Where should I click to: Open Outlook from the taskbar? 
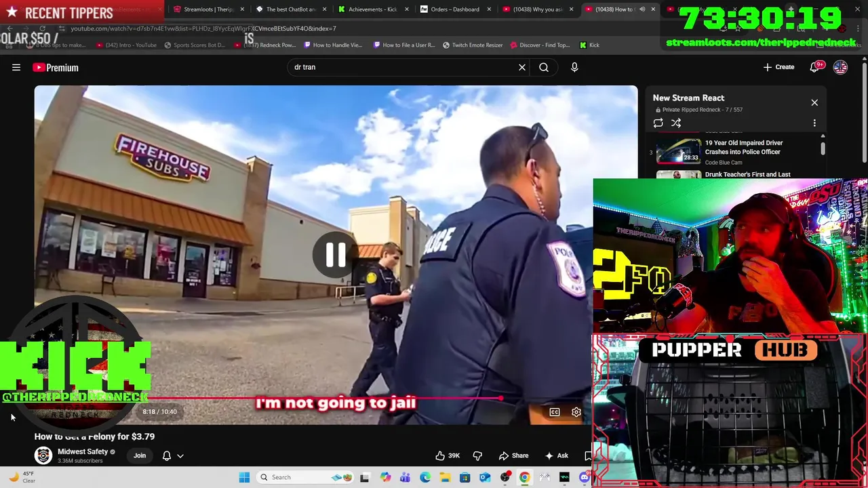point(485,477)
